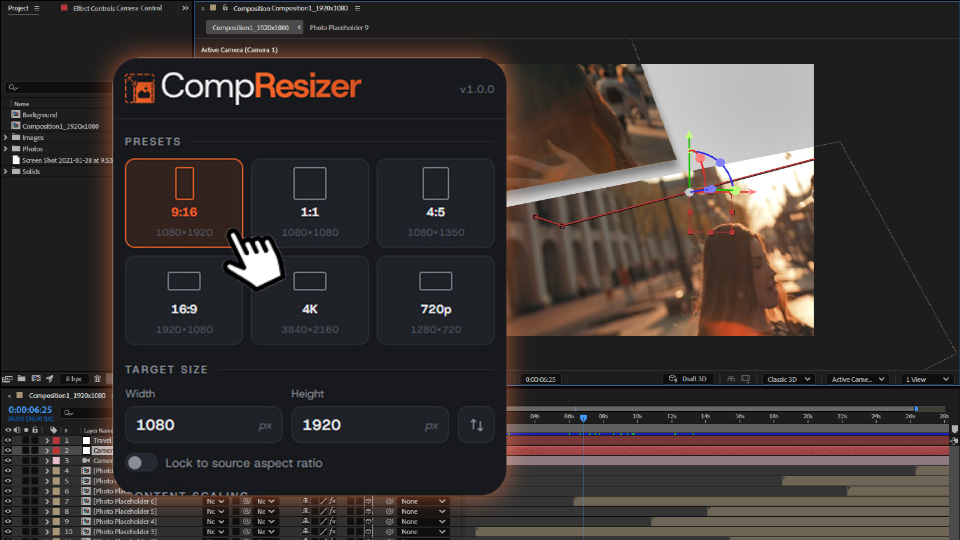The height and width of the screenshot is (540, 960).
Task: Click parent pick whip on Photo Placeholder 4 row
Action: tap(389, 522)
